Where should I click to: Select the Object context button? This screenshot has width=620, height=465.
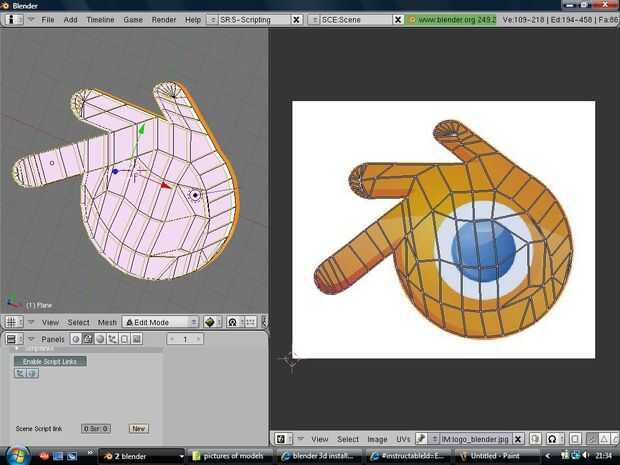pos(112,339)
